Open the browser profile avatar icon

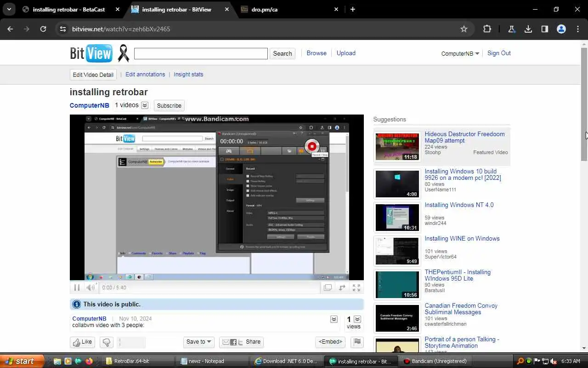[x=561, y=29]
